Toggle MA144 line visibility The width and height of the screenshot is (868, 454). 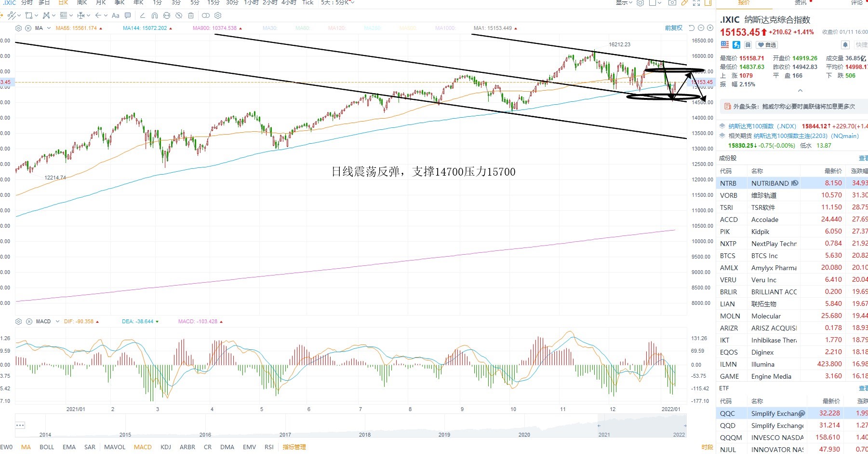coord(147,28)
